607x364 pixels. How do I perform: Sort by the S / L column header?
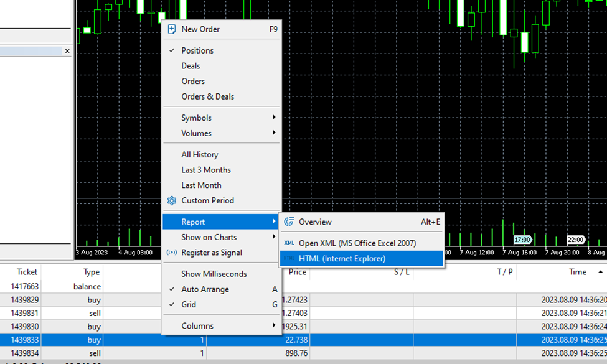tap(402, 272)
